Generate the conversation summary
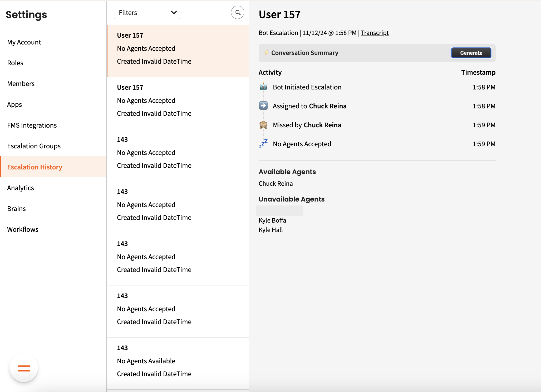This screenshot has width=541, height=392. pyautogui.click(x=471, y=53)
